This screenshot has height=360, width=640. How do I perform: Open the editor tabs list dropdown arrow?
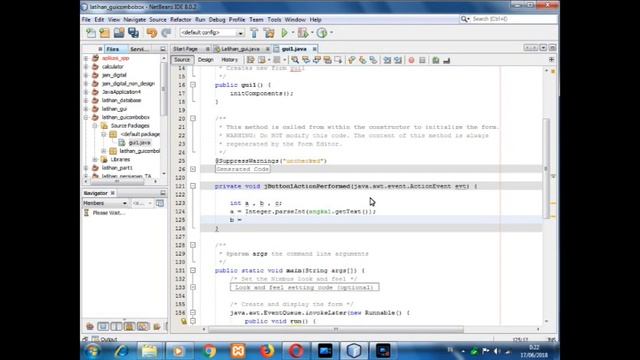point(543,48)
